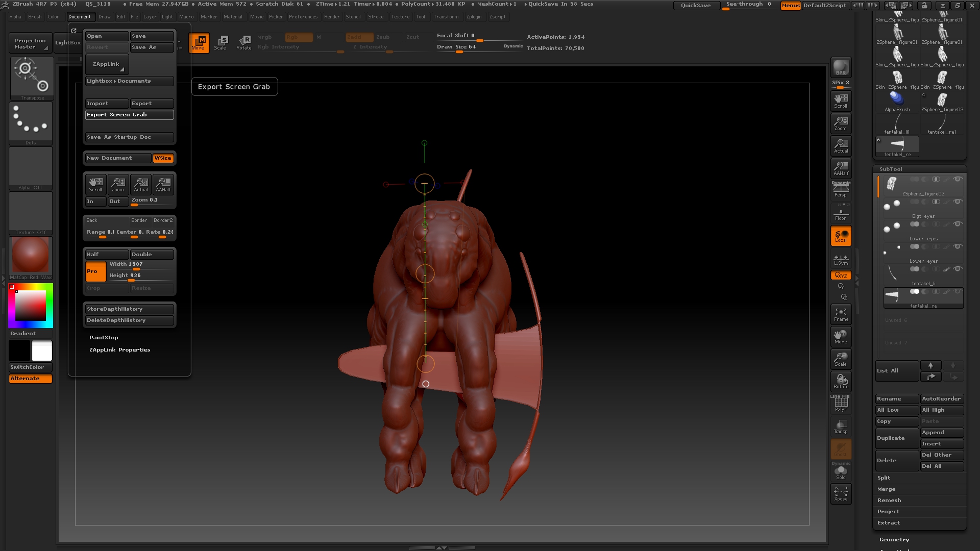Image resolution: width=980 pixels, height=551 pixels.
Task: Toggle visibility of tentakel_li subtool
Action: 958,269
